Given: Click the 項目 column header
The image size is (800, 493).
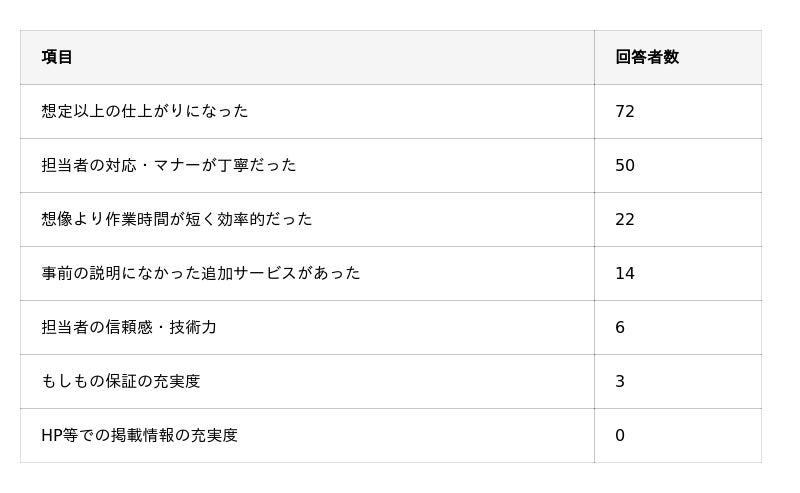Looking at the screenshot, I should [57, 57].
